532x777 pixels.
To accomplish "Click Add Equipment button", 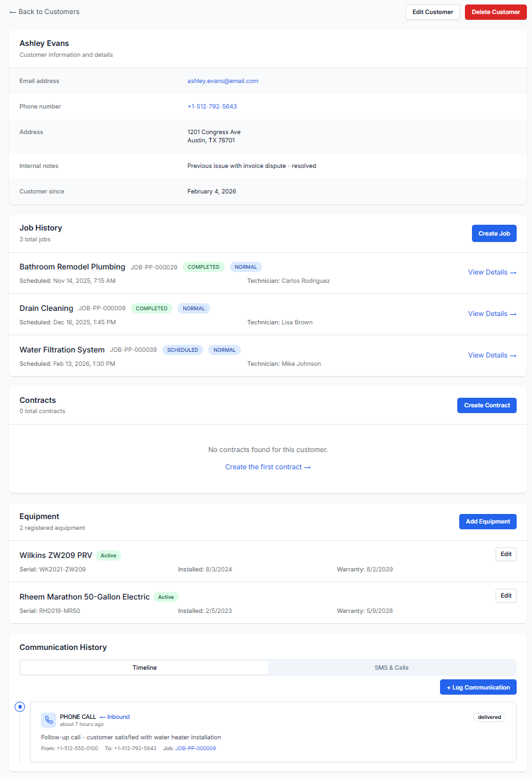I will [487, 522].
